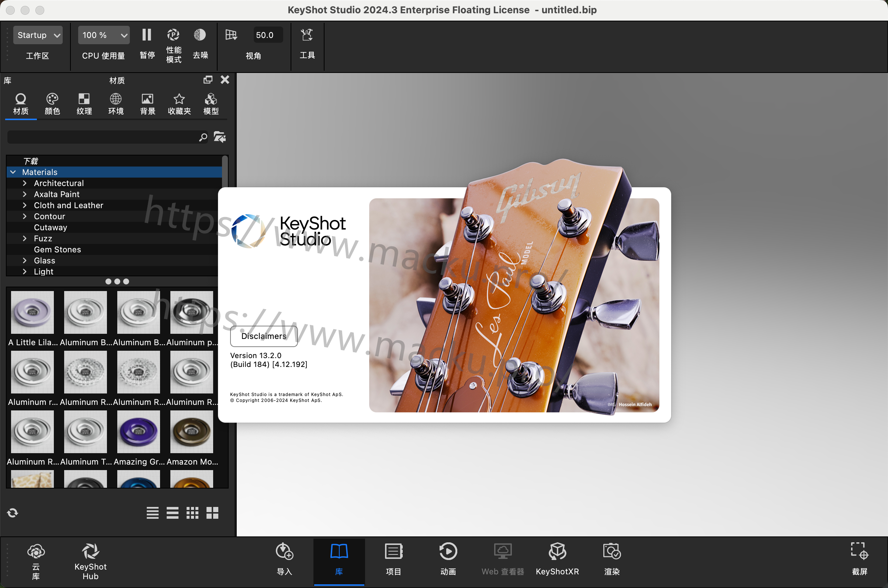This screenshot has height=588, width=888.
Task: Open the Animation (动画) panel icon
Action: coord(448,552)
